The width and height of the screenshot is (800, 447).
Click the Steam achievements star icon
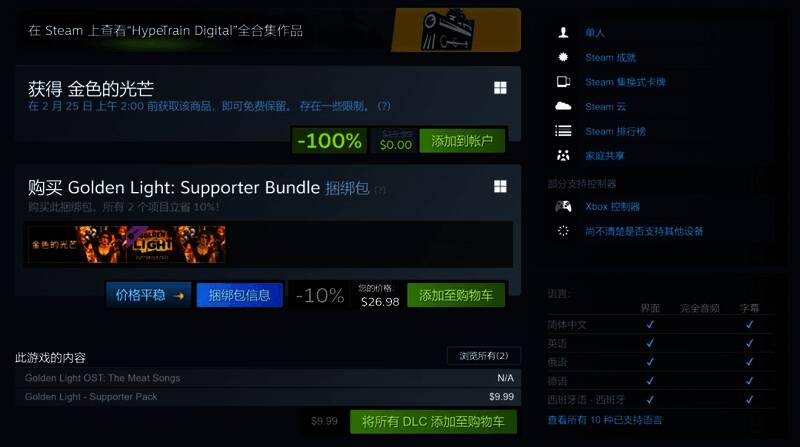pos(563,57)
